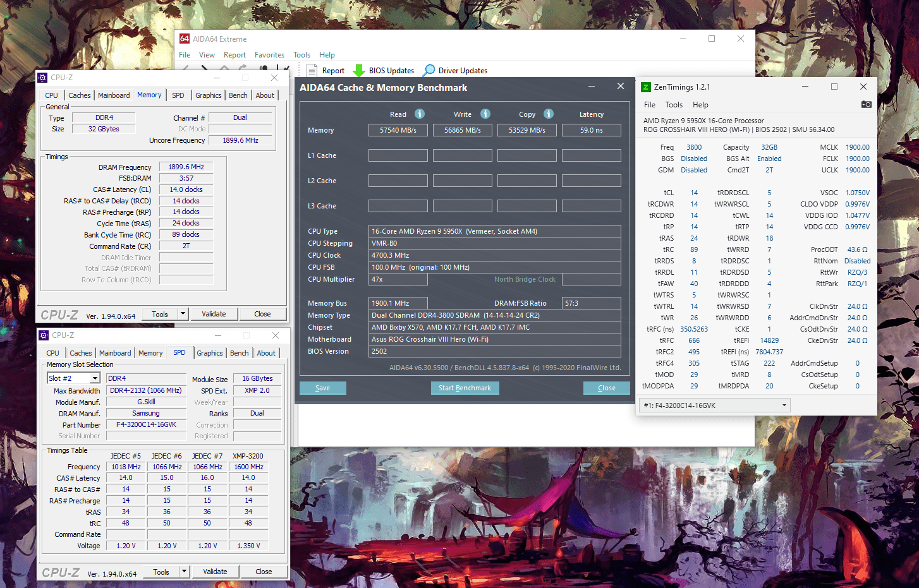The height and width of the screenshot is (588, 919).
Task: Click the 1899.6 MHz DRAM Frequency value
Action: pos(186,167)
